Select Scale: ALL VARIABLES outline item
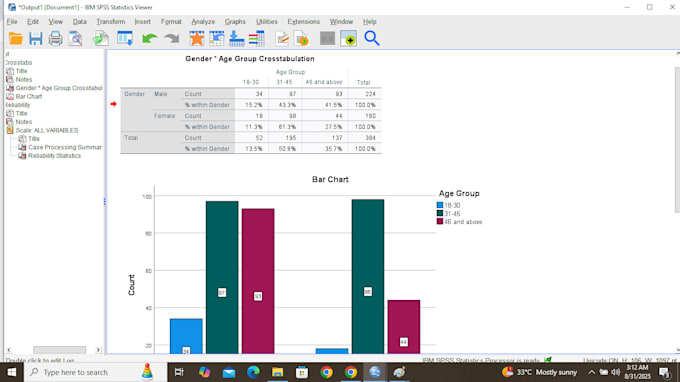 47,130
